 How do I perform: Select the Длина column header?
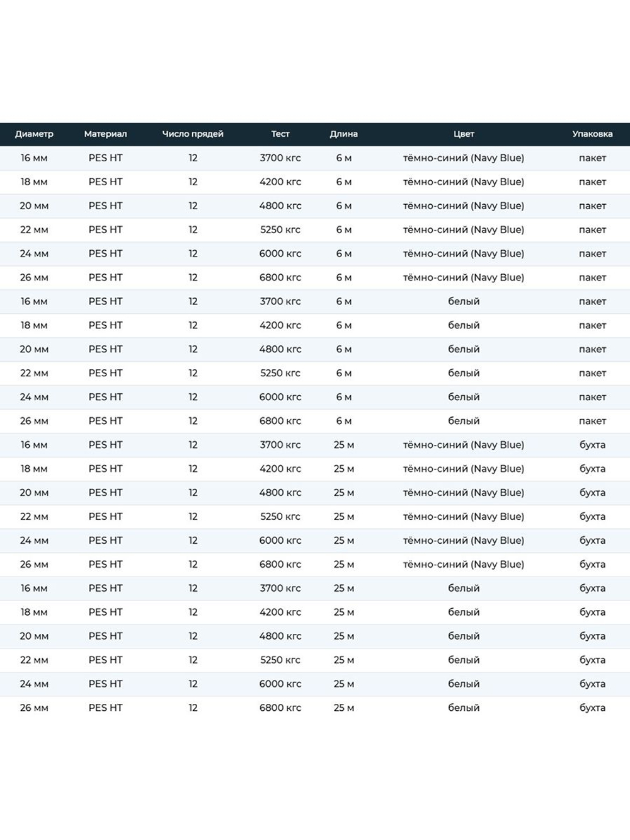(x=343, y=134)
